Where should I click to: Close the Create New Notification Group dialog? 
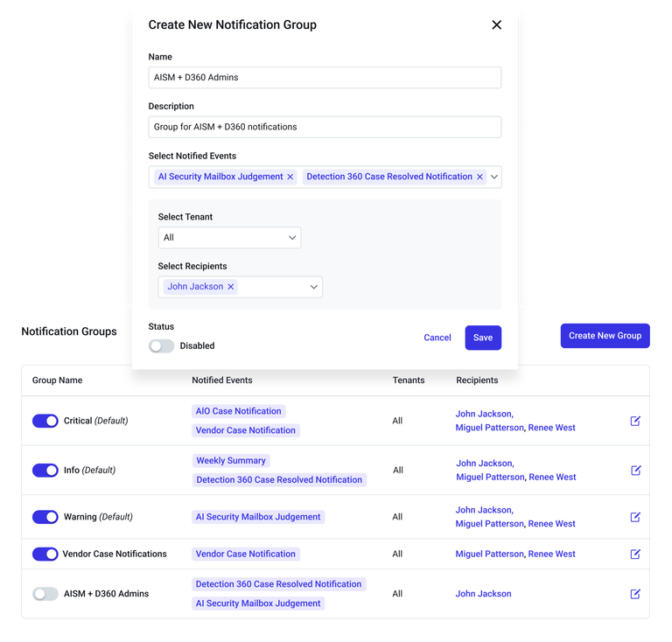point(496,25)
